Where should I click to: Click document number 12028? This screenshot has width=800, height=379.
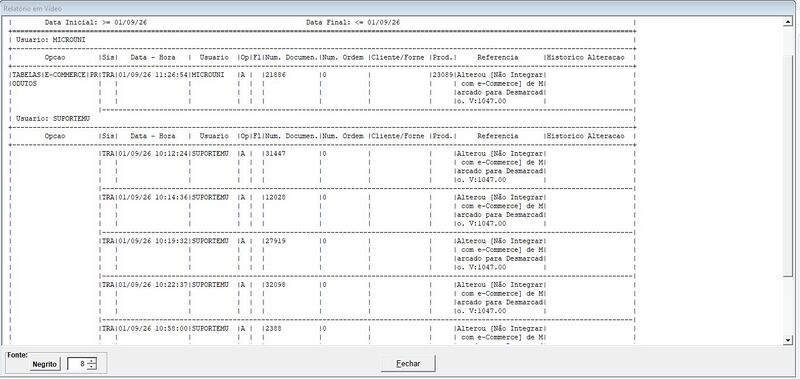(276, 197)
